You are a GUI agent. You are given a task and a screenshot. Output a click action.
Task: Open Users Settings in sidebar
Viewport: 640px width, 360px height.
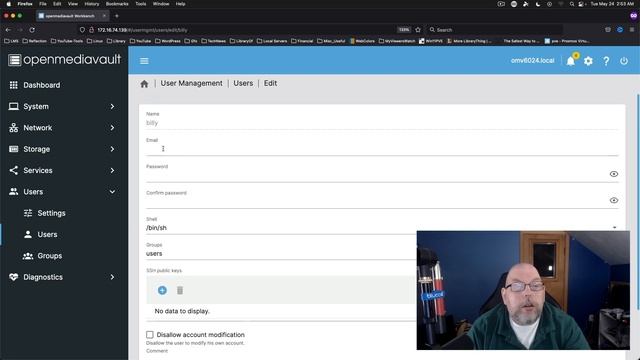51,213
